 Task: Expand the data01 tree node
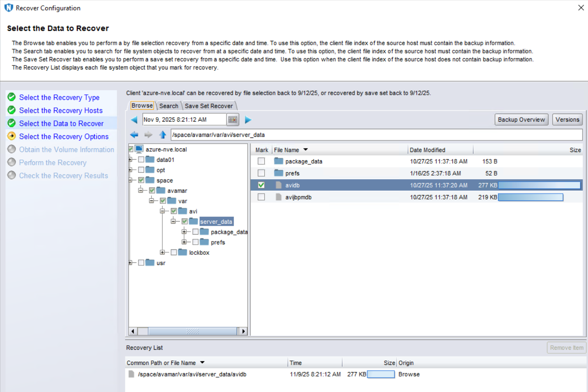131,159
